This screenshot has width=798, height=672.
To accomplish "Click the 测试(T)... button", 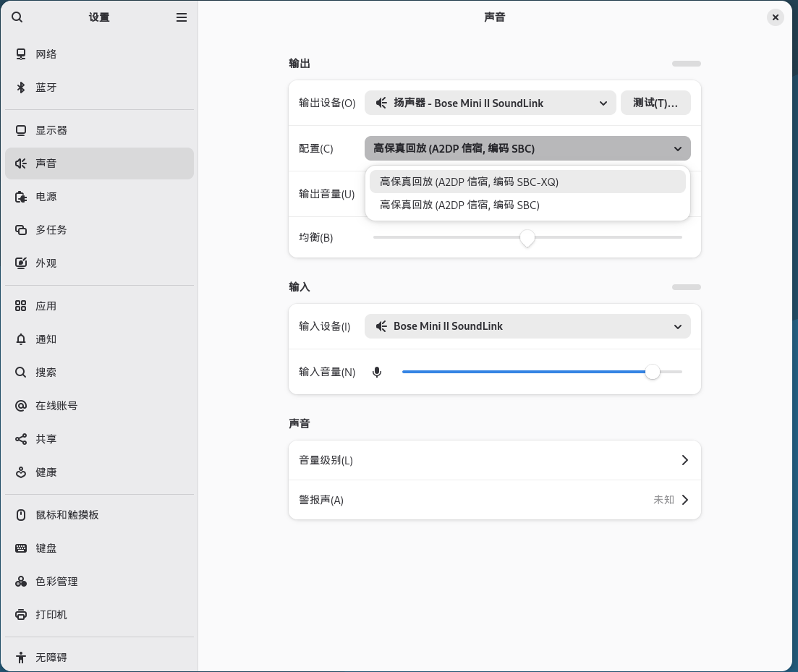I will pos(655,103).
